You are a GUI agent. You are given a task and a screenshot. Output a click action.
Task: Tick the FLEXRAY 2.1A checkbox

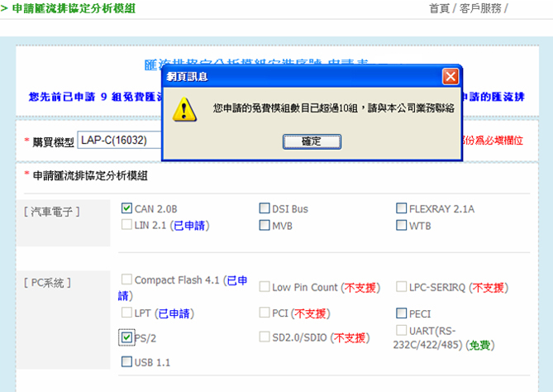[401, 208]
